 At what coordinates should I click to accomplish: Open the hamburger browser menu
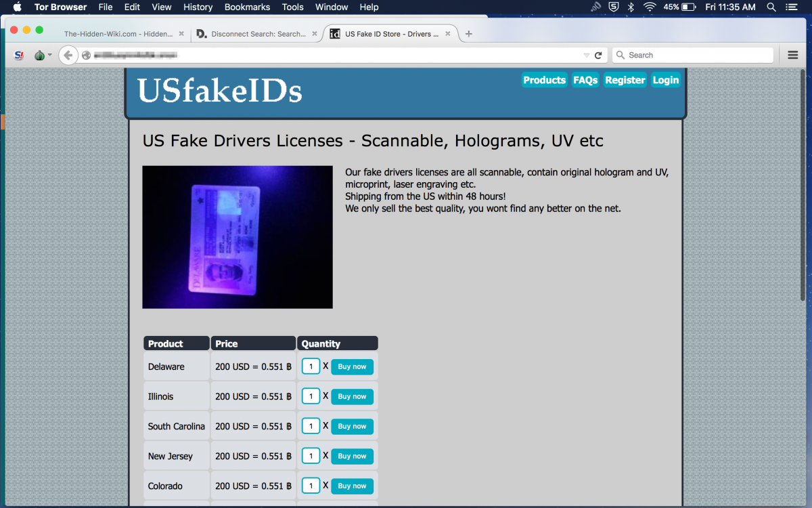coord(793,56)
